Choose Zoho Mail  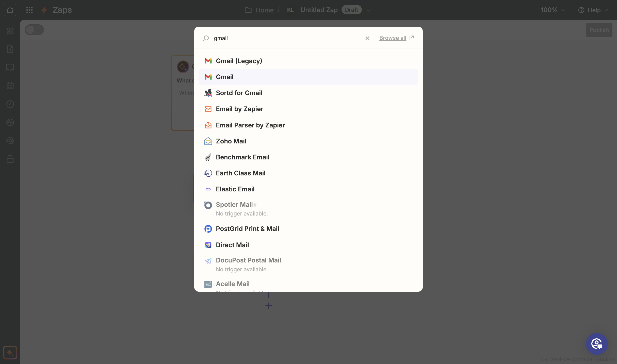308,141
